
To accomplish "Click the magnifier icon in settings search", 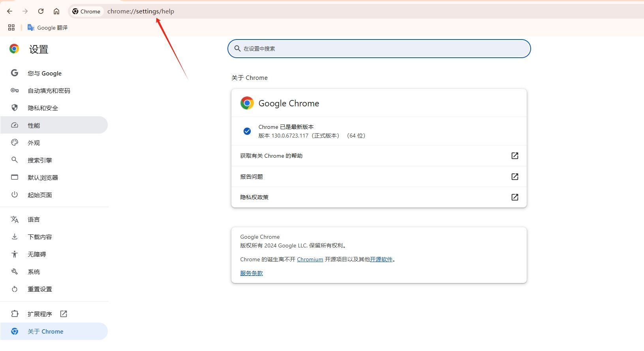I will tap(237, 48).
